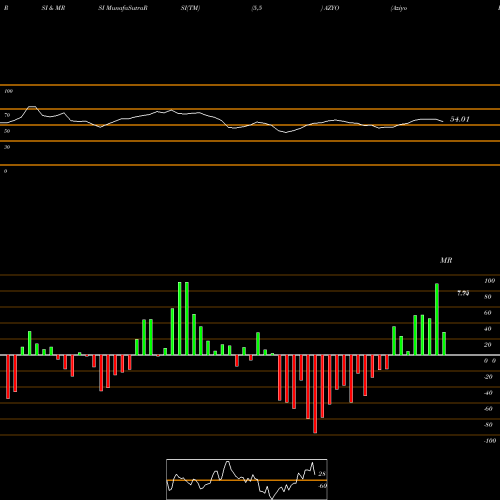Image resolution: width=500 pixels, height=500 pixels.
Task: Click the MR panel title label
Action: click(x=446, y=260)
